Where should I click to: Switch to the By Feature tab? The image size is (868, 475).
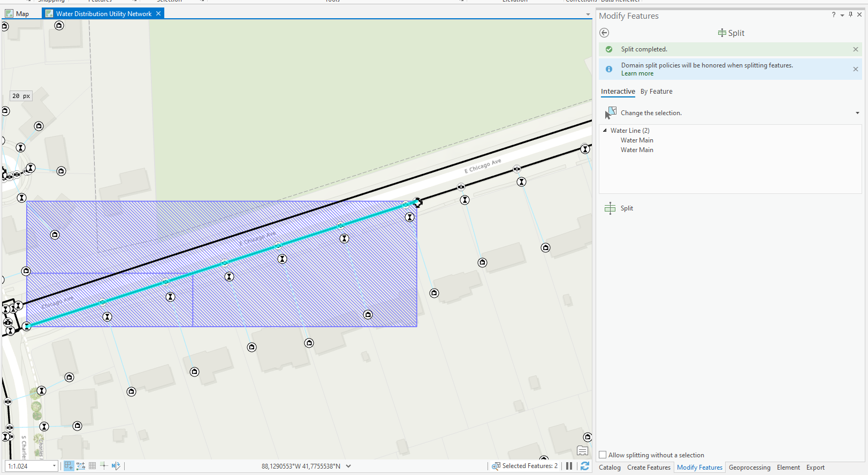pos(656,92)
